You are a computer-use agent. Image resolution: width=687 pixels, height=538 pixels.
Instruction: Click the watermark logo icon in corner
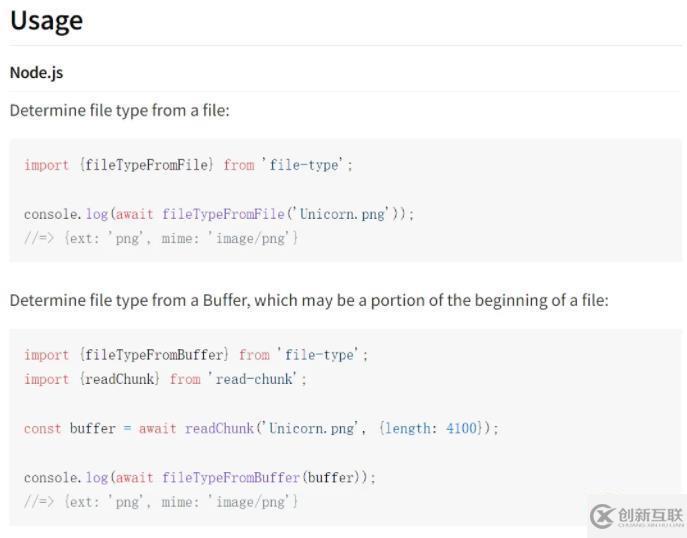(x=602, y=516)
